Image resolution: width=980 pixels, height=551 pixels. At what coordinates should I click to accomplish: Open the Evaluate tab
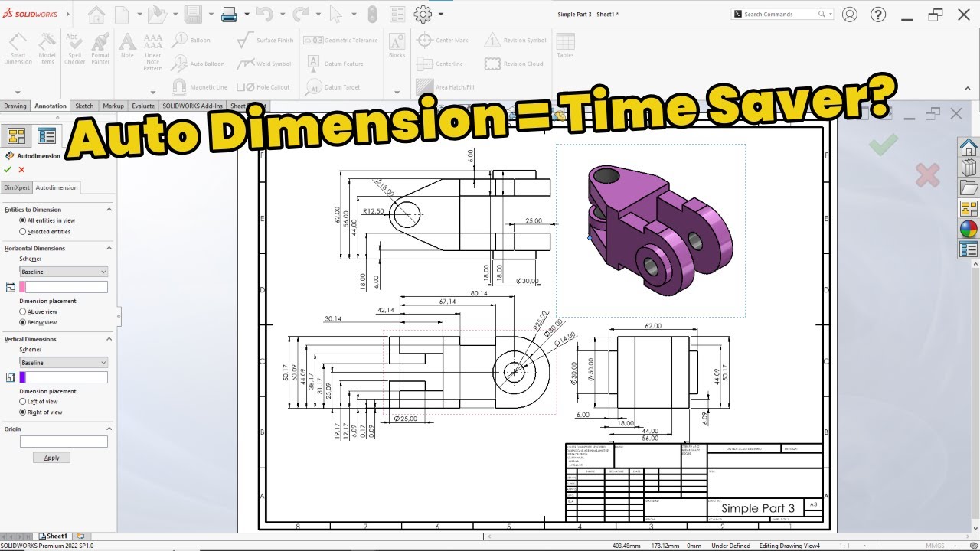[x=143, y=106]
